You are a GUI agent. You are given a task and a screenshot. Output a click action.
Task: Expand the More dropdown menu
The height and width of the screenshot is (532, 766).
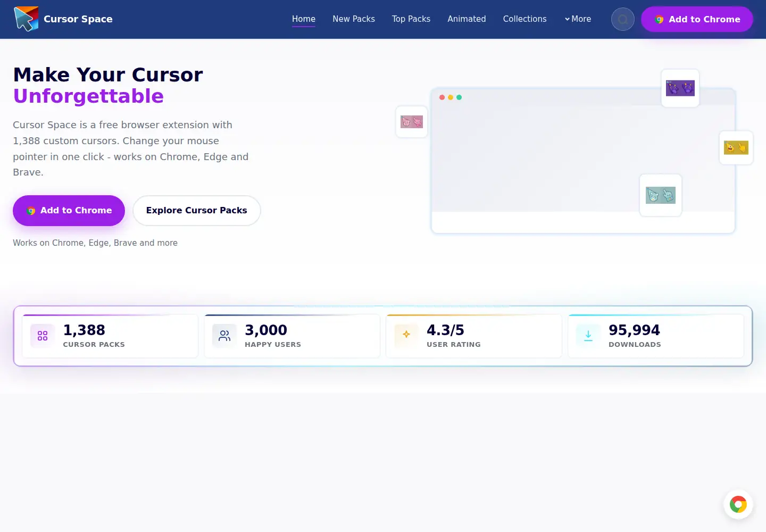pyautogui.click(x=578, y=19)
